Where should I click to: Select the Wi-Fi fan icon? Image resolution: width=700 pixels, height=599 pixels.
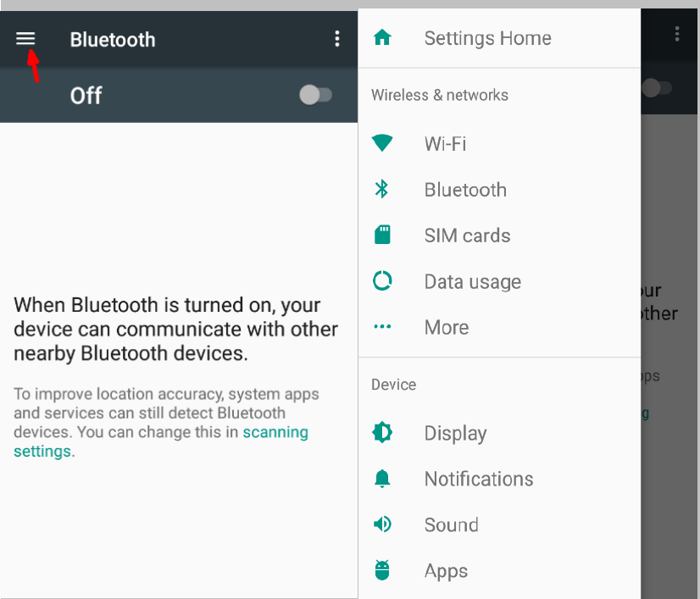pyautogui.click(x=382, y=143)
